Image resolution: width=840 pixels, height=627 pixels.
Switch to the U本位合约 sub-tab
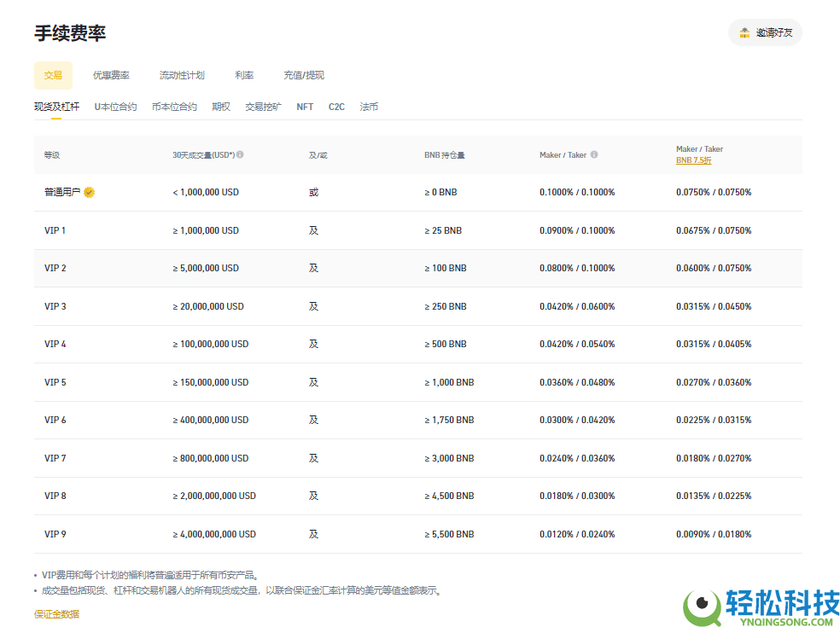click(x=115, y=107)
